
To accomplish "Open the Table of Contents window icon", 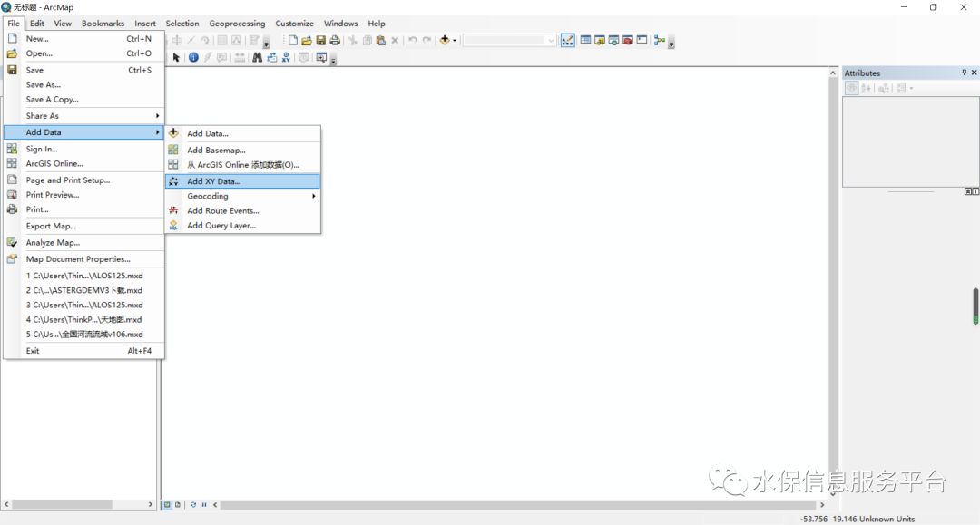I will click(x=585, y=40).
